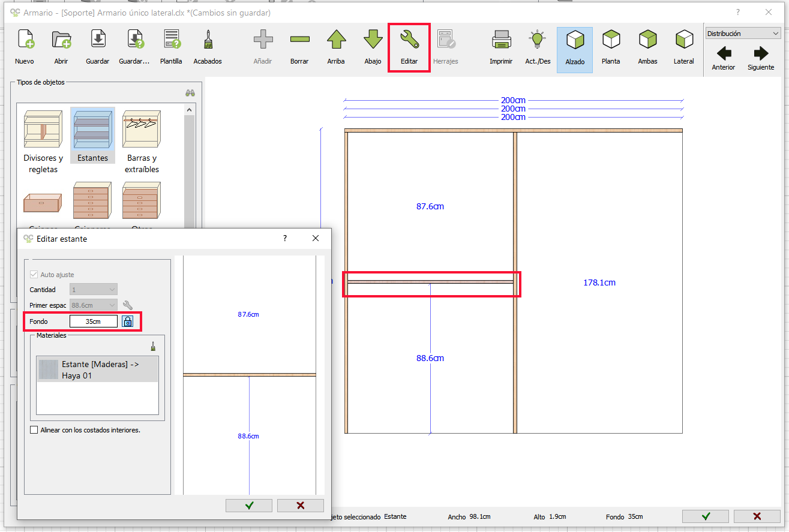Click the shelf in the dialog preview

click(x=250, y=375)
